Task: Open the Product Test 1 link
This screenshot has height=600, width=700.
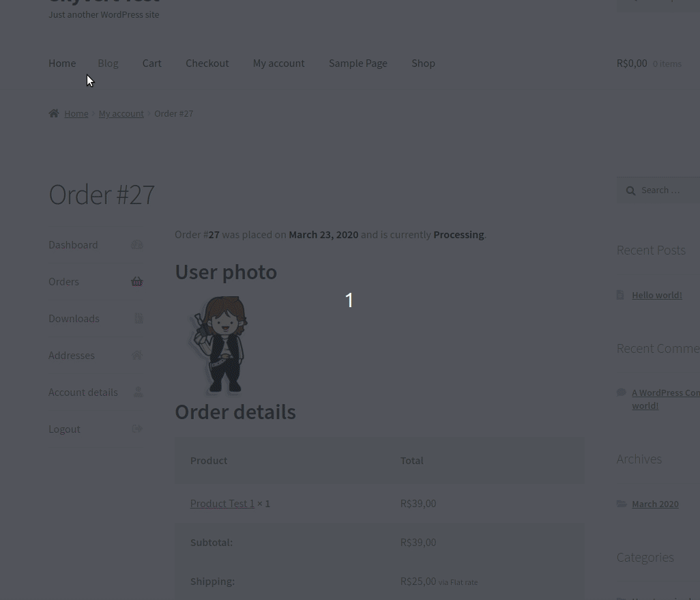Action: click(x=222, y=504)
